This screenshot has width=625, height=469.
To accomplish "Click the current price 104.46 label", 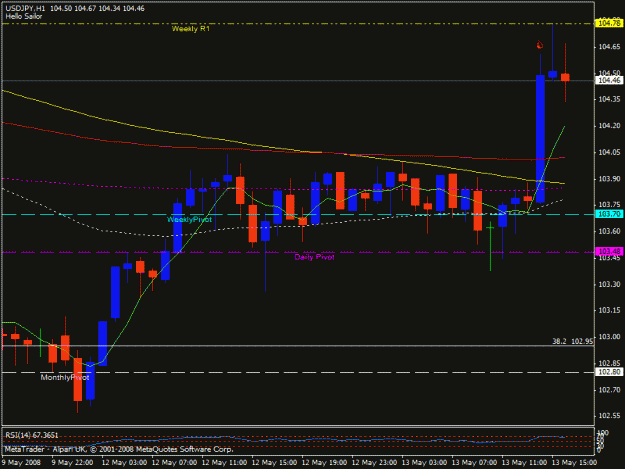I will [x=609, y=80].
